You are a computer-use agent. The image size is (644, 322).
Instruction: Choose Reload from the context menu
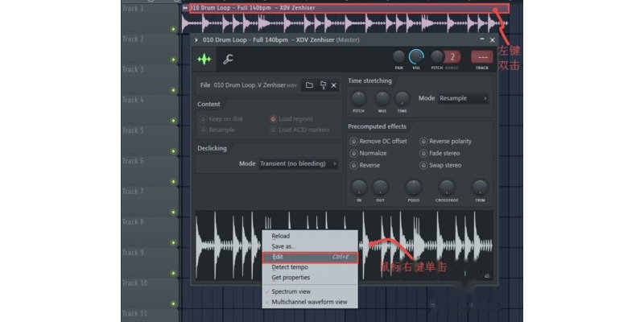pyautogui.click(x=310, y=236)
